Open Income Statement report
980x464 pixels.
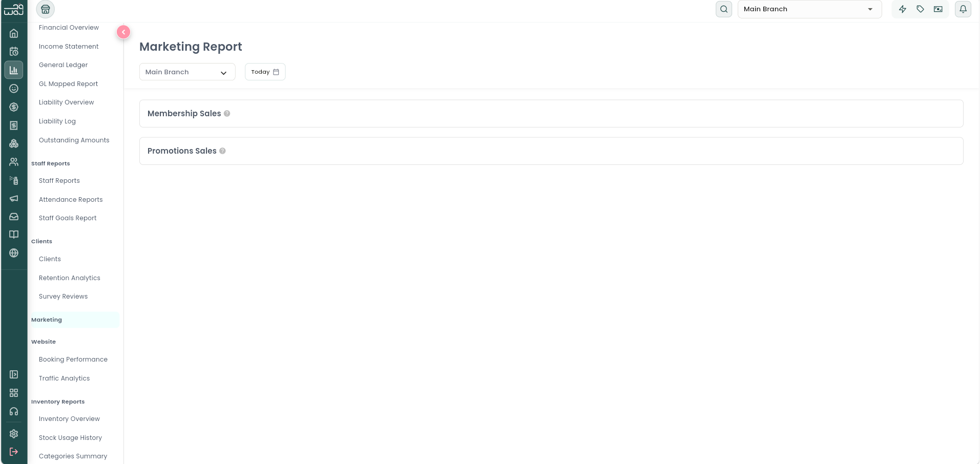click(69, 47)
